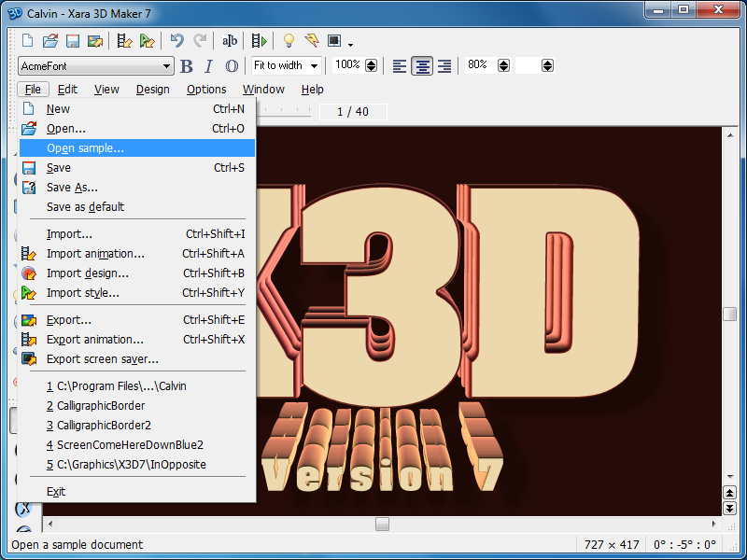Screen dimensions: 747x560
Task: Click the Import style toolbar icon
Action: (147, 41)
